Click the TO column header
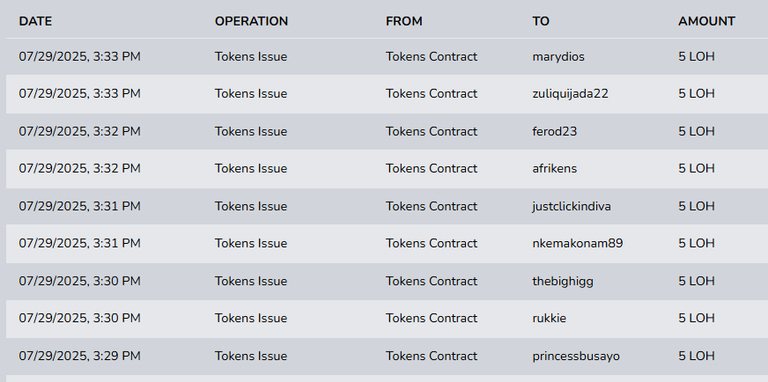This screenshot has height=382, width=768. pyautogui.click(x=541, y=22)
